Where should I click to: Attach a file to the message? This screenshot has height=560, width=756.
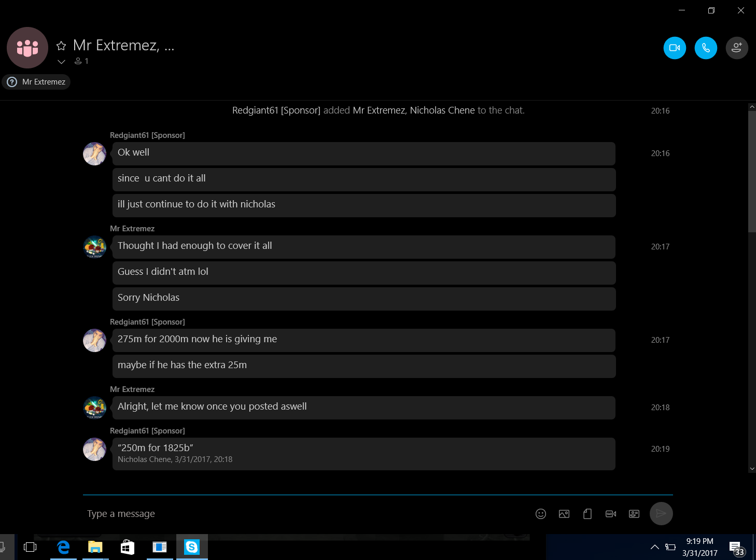click(x=587, y=514)
